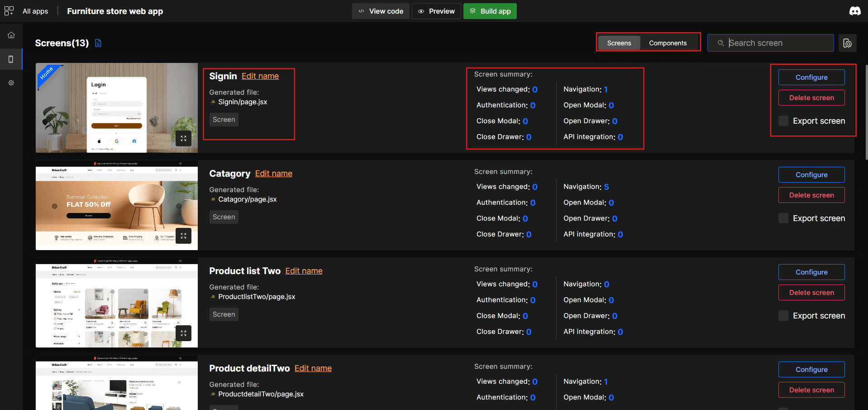Click Views changed: 0 in Signin summary
868x410 pixels.
[507, 89]
